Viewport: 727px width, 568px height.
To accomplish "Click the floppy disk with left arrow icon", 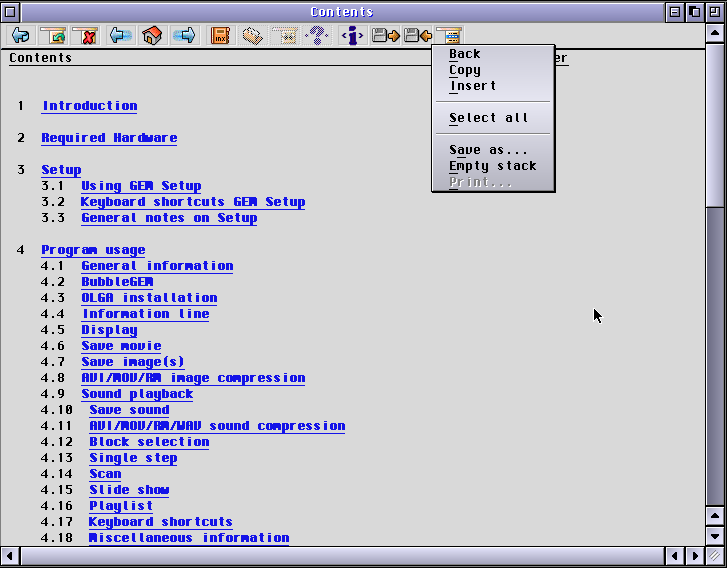I will (x=416, y=36).
